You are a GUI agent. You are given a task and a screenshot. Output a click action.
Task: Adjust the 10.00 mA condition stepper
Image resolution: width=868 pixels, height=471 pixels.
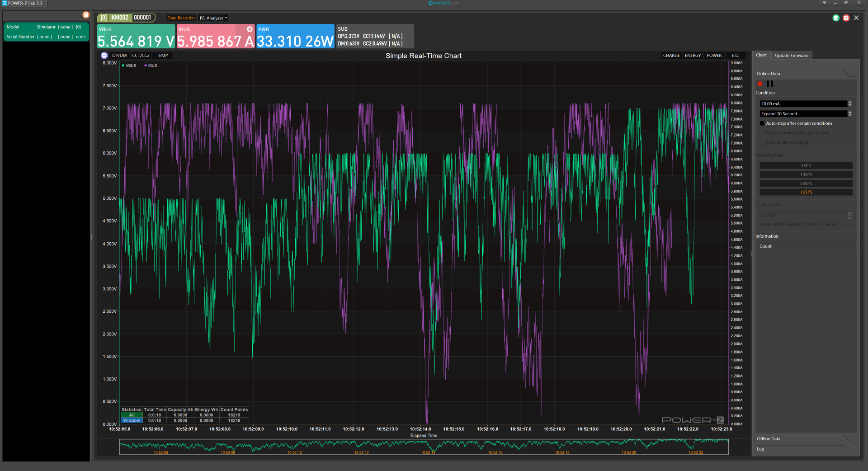tap(850, 104)
